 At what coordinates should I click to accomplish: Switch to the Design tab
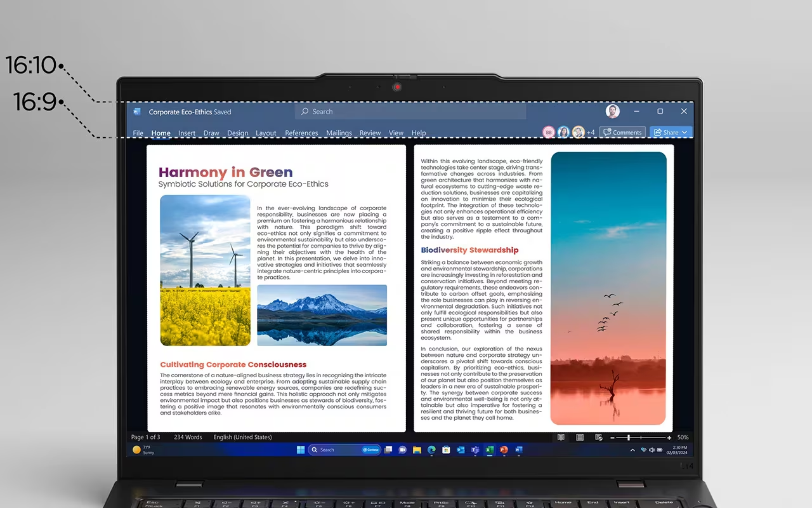(237, 133)
